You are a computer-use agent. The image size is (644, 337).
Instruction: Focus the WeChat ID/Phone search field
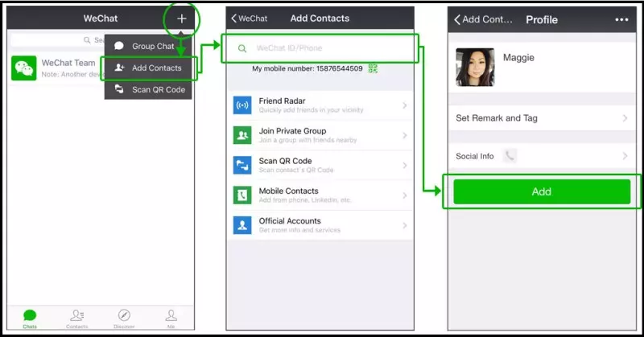(320, 48)
